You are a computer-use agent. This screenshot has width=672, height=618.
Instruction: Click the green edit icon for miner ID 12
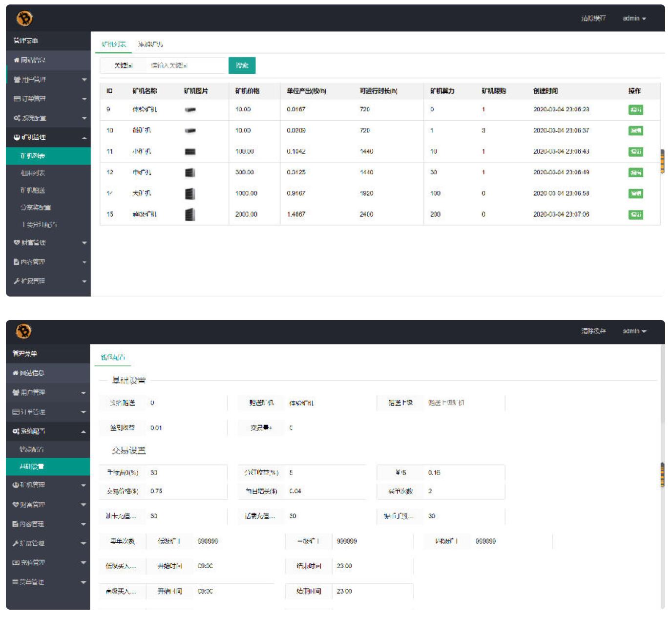coord(635,172)
